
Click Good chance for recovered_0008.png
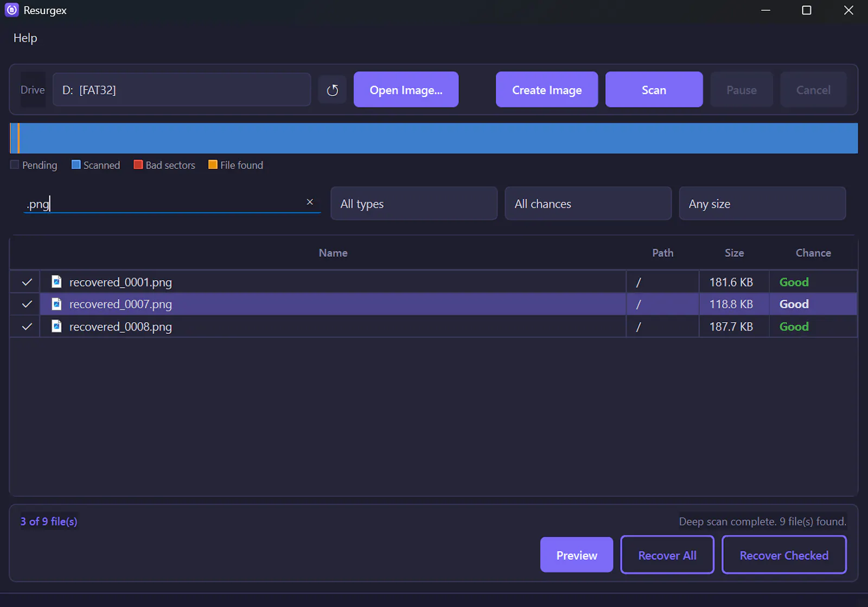794,327
